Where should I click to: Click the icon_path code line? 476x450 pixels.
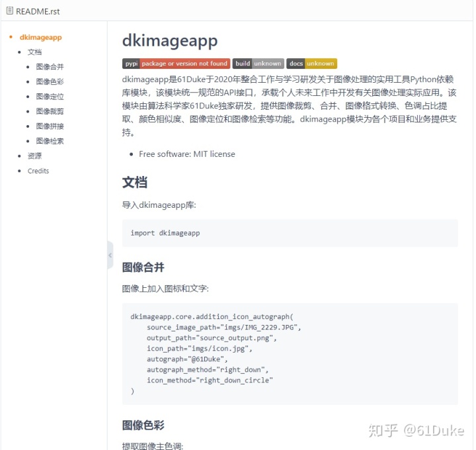pyautogui.click(x=200, y=349)
